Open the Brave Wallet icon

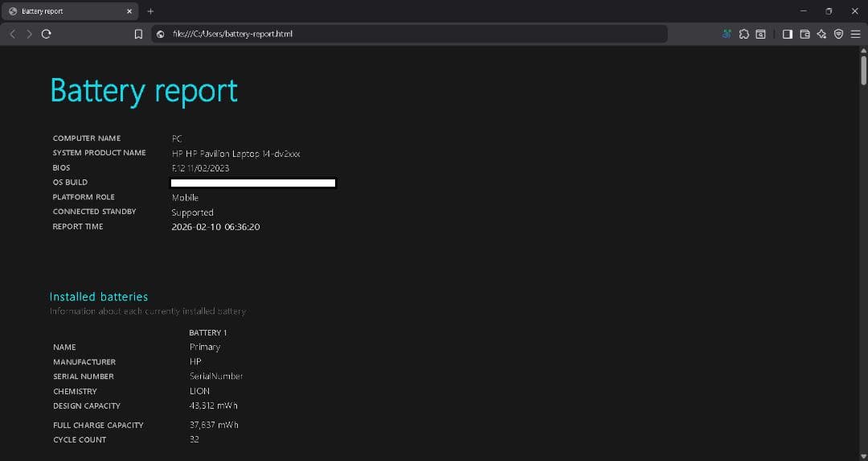[805, 34]
